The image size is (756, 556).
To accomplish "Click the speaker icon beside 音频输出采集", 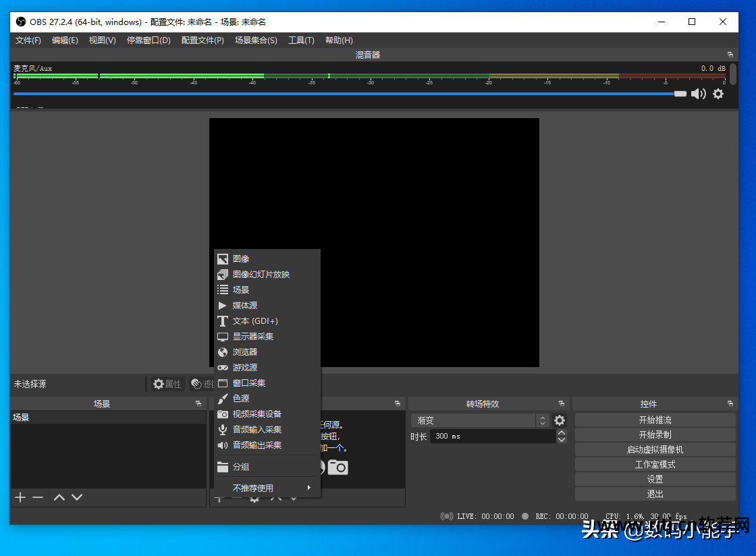I will click(x=222, y=445).
